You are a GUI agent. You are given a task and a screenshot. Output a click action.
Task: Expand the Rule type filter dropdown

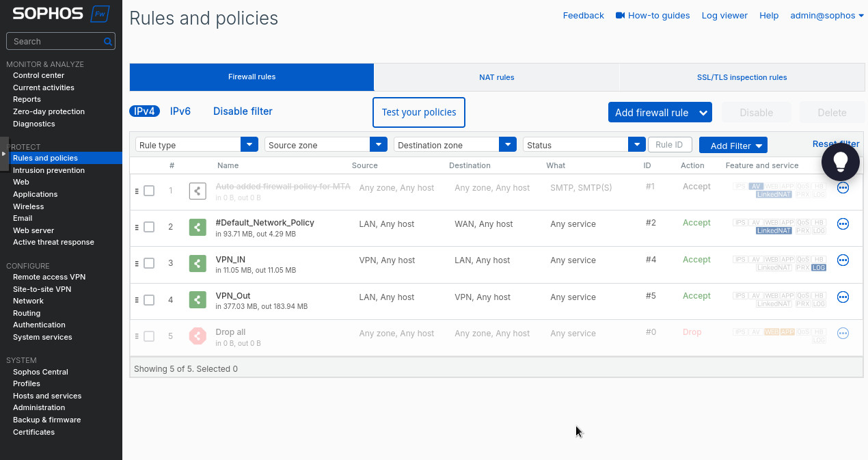[x=249, y=145]
